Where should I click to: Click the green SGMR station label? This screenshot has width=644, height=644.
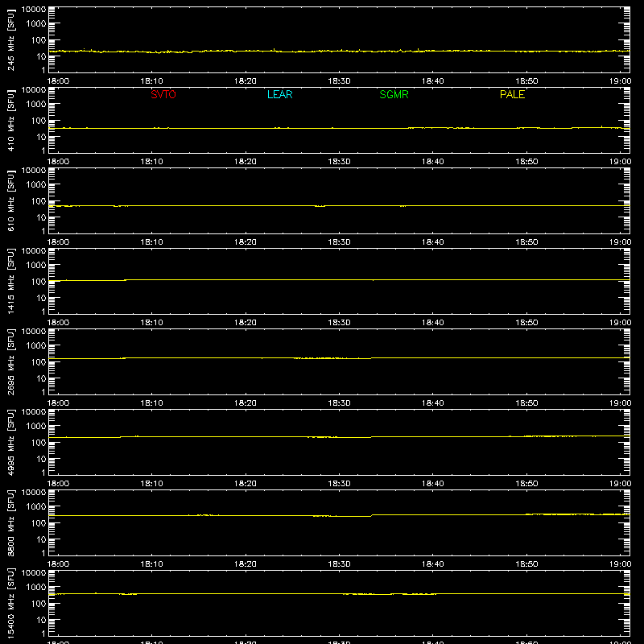[x=394, y=94]
